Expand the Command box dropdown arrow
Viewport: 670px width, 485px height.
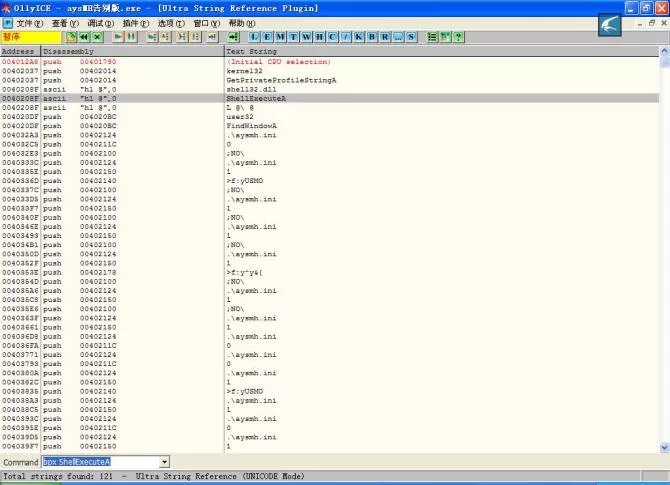coord(164,462)
